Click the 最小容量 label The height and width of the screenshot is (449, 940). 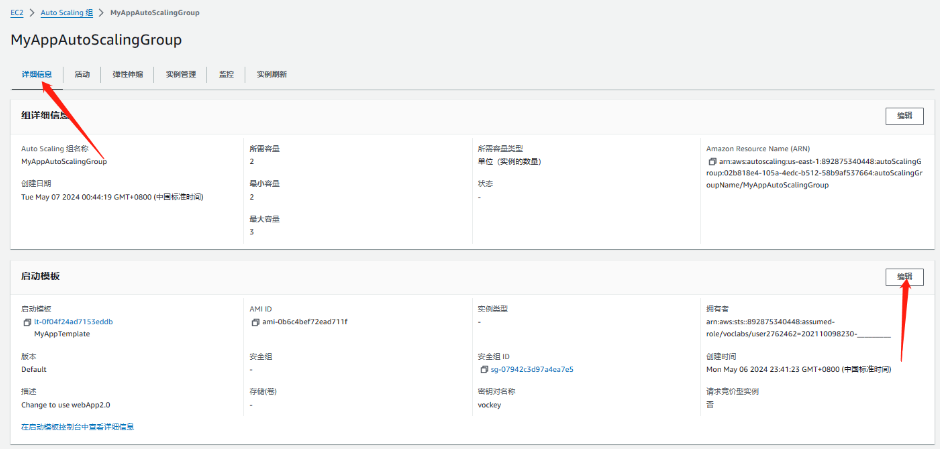tap(264, 183)
